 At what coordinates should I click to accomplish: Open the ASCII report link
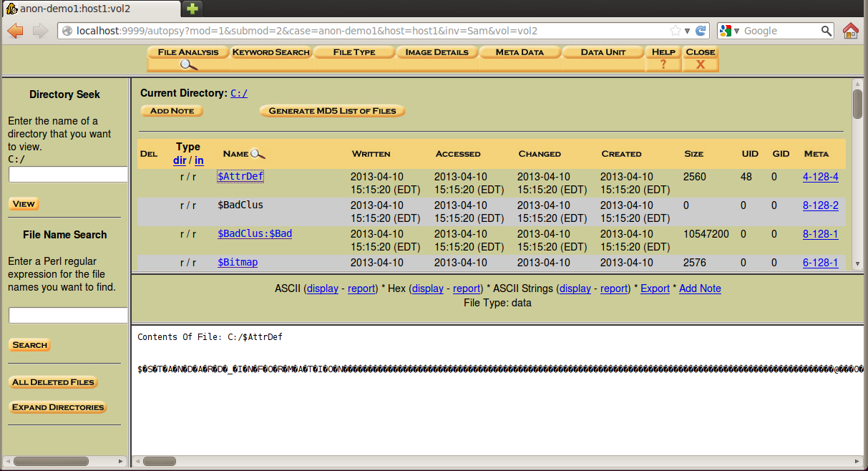361,288
